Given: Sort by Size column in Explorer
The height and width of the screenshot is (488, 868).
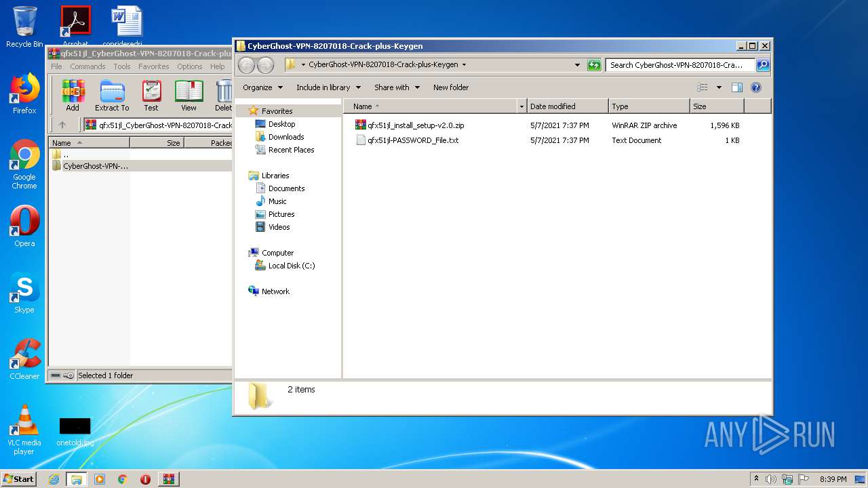Looking at the screenshot, I should point(717,106).
